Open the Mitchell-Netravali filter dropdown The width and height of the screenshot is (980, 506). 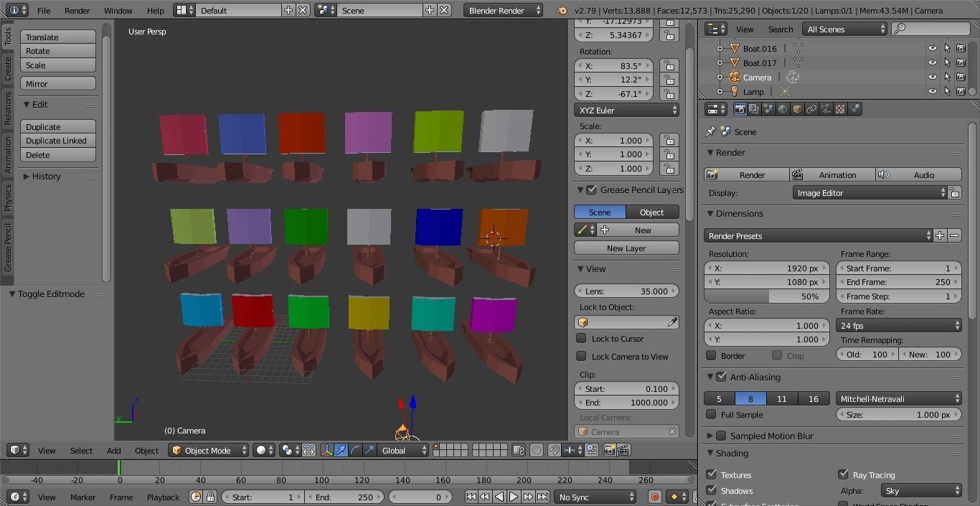(899, 398)
